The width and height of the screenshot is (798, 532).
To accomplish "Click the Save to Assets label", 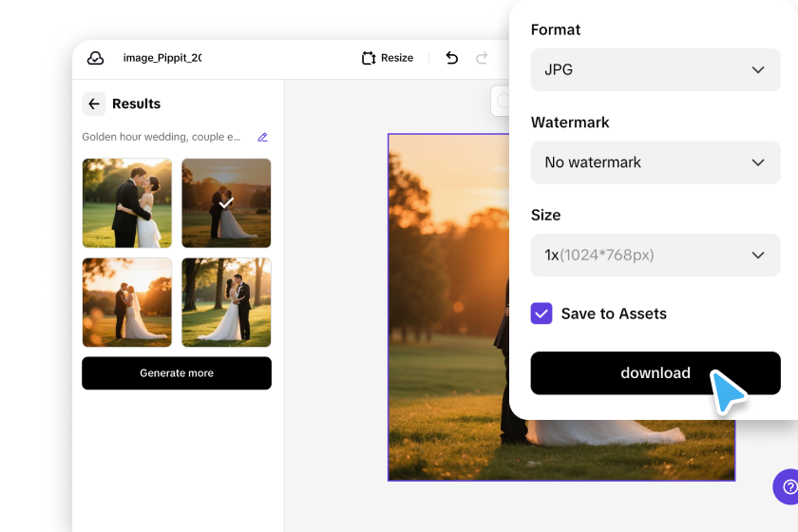I will (614, 313).
